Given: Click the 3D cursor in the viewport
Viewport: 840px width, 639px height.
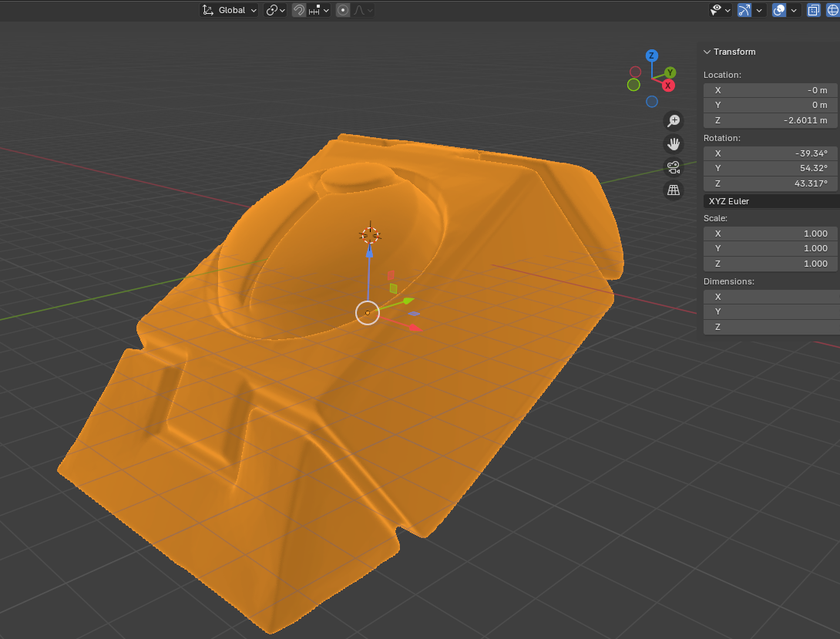Looking at the screenshot, I should coord(370,235).
